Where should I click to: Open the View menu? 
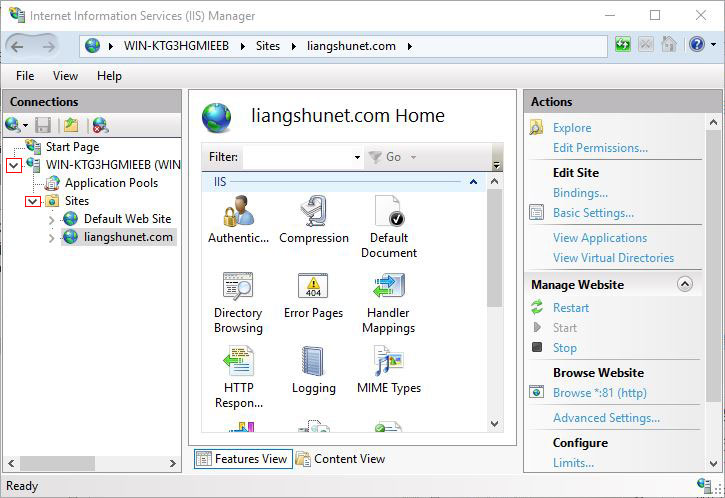click(x=65, y=75)
